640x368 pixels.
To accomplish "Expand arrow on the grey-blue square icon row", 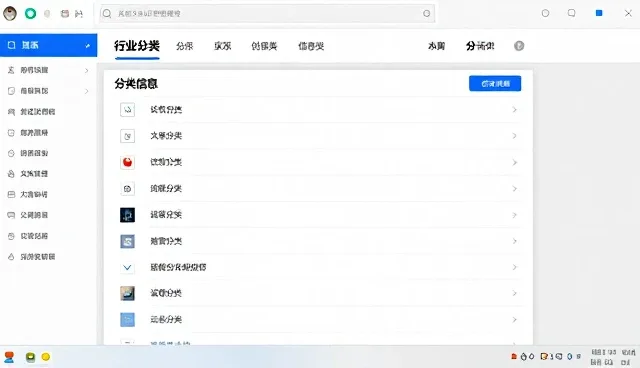I will pyautogui.click(x=514, y=241).
